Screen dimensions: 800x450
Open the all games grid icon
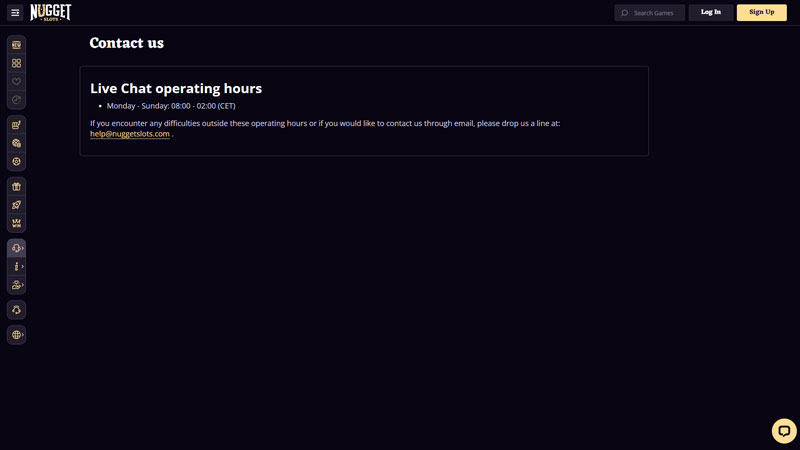[x=16, y=63]
